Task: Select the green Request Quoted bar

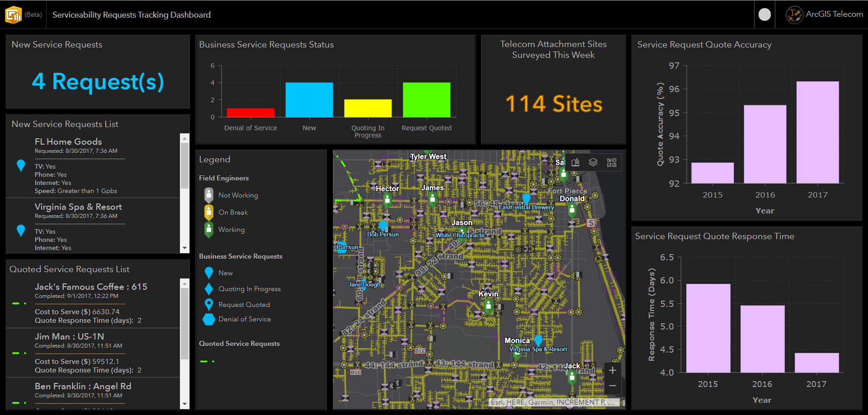Action: (x=427, y=100)
